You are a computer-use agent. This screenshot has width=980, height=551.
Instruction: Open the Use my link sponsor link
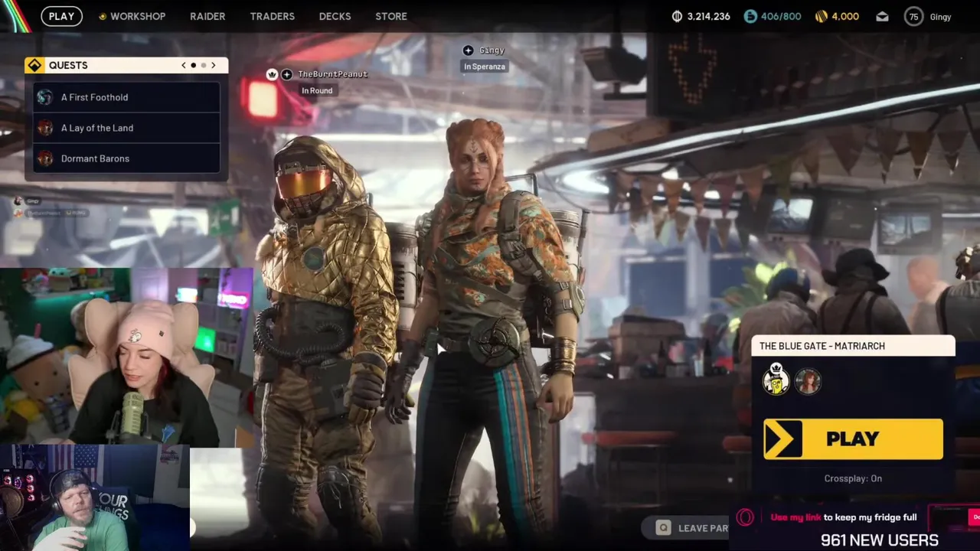click(844, 517)
